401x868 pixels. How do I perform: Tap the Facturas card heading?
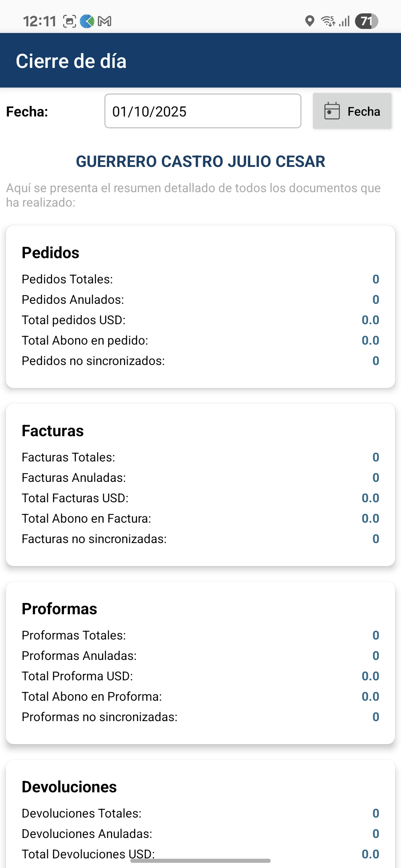point(53,431)
